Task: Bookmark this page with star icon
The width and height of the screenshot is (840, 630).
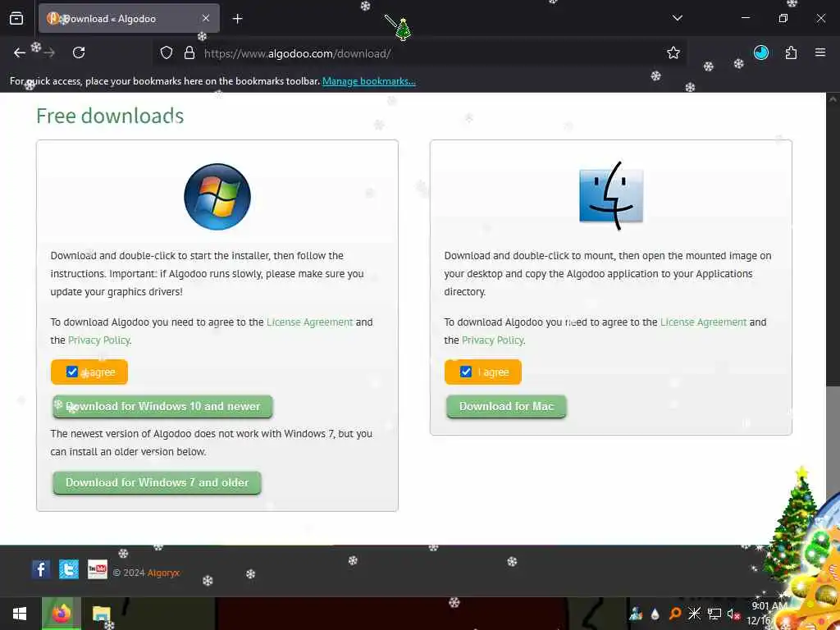Action: (673, 52)
